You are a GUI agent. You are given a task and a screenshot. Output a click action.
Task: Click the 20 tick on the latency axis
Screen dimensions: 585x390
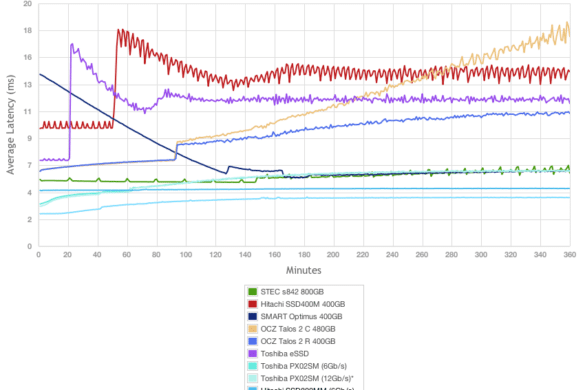(28, 4)
